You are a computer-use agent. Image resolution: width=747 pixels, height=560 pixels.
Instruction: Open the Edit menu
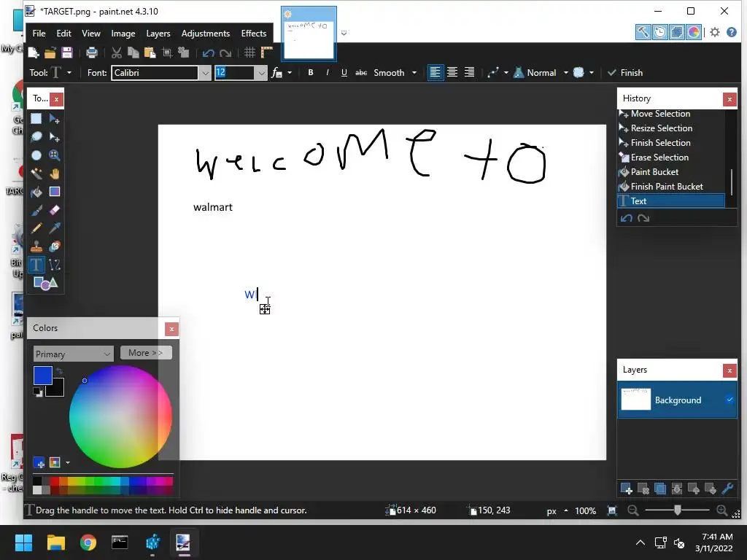click(64, 34)
